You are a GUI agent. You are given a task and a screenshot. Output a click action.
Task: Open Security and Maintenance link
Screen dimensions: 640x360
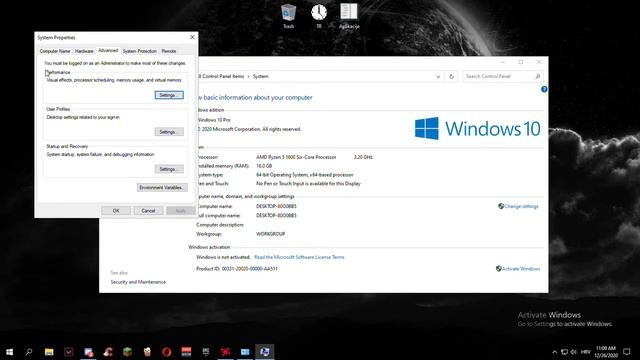coord(138,282)
